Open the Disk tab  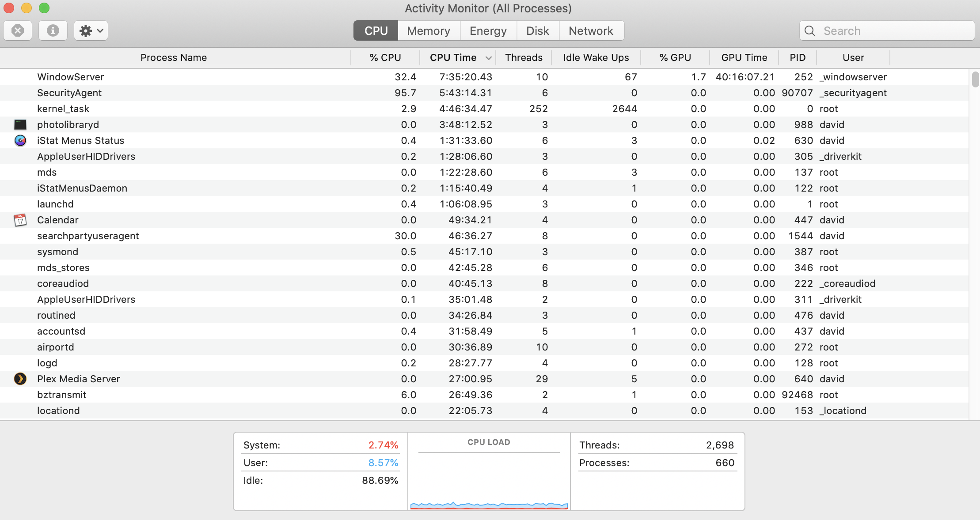coord(537,31)
